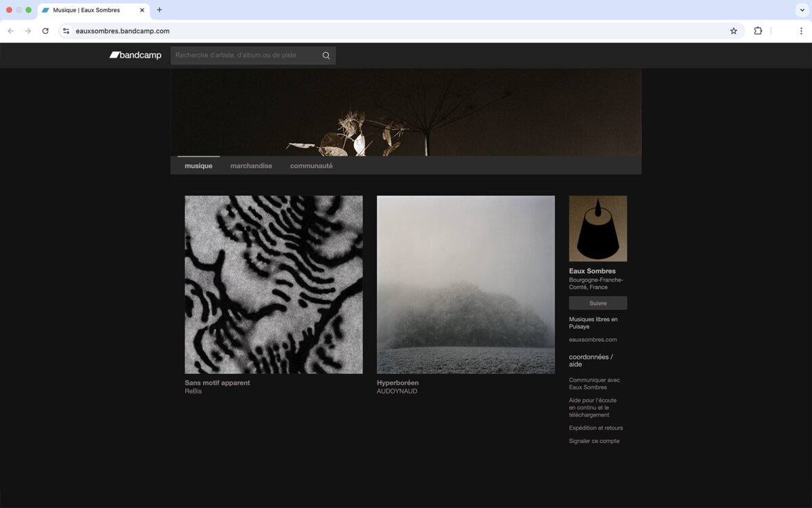Image resolution: width=812 pixels, height=508 pixels.
Task: Click the Sans motif apparent title link
Action: point(217,383)
